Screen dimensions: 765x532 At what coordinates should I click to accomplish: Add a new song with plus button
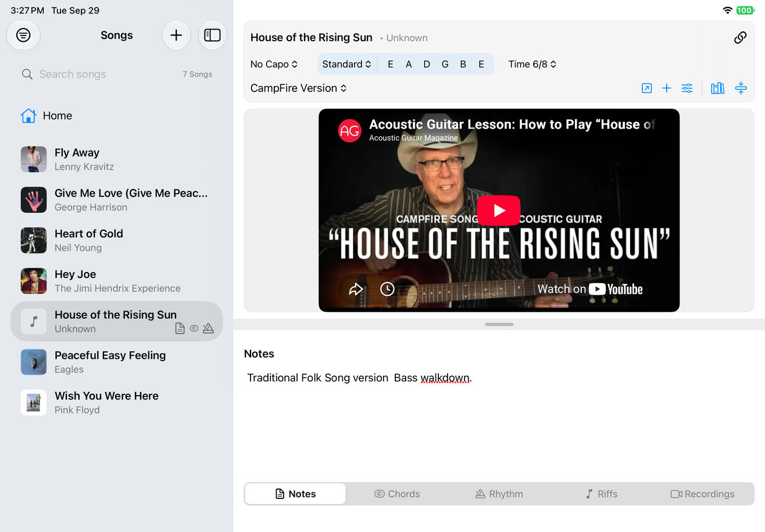[176, 35]
